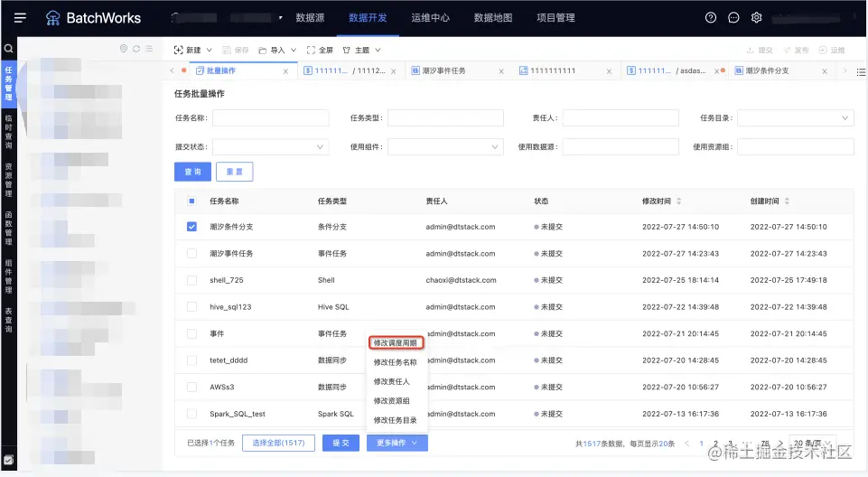Sort by 修改时间 using the sort arrows
868x477 pixels.
pos(678,201)
